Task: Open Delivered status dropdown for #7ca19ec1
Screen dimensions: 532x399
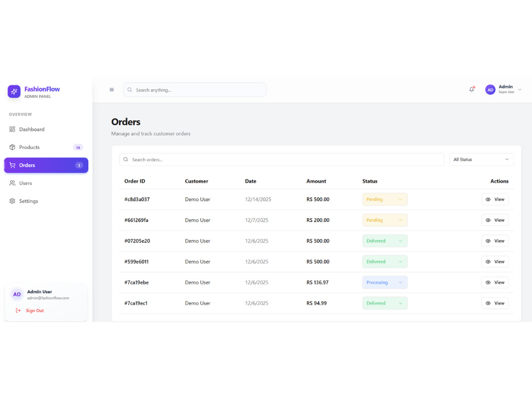Action: point(385,303)
